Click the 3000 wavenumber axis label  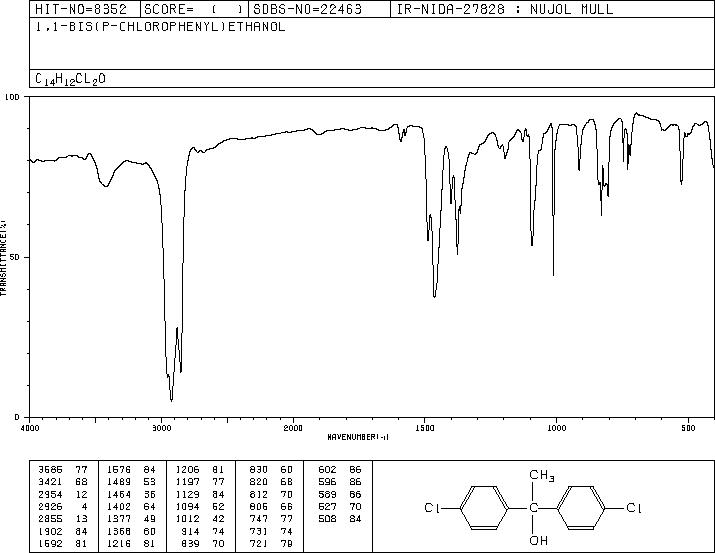coord(161,428)
